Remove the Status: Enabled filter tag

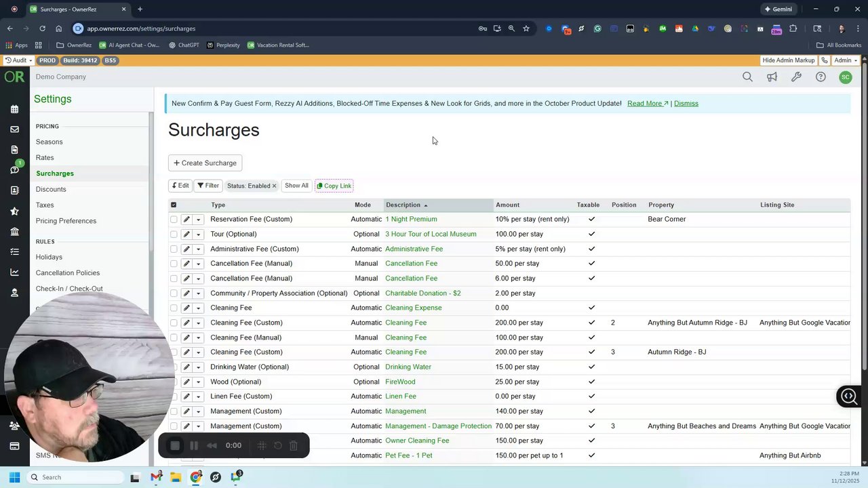tap(274, 186)
